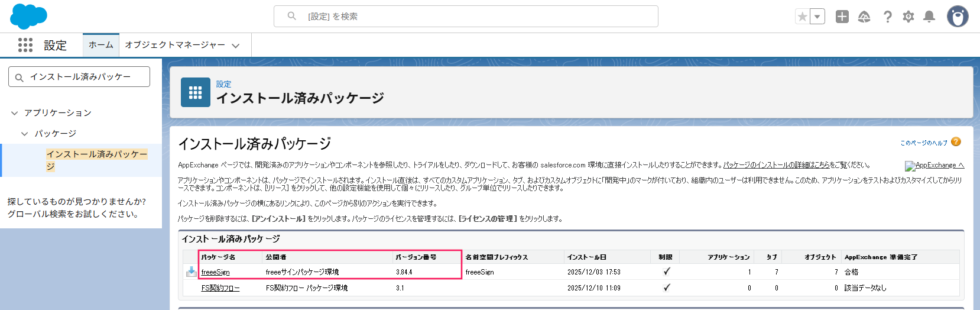Screen dimensions: 980x310
Task: Click the 設定 breadcrumb link
Action: coord(223,84)
